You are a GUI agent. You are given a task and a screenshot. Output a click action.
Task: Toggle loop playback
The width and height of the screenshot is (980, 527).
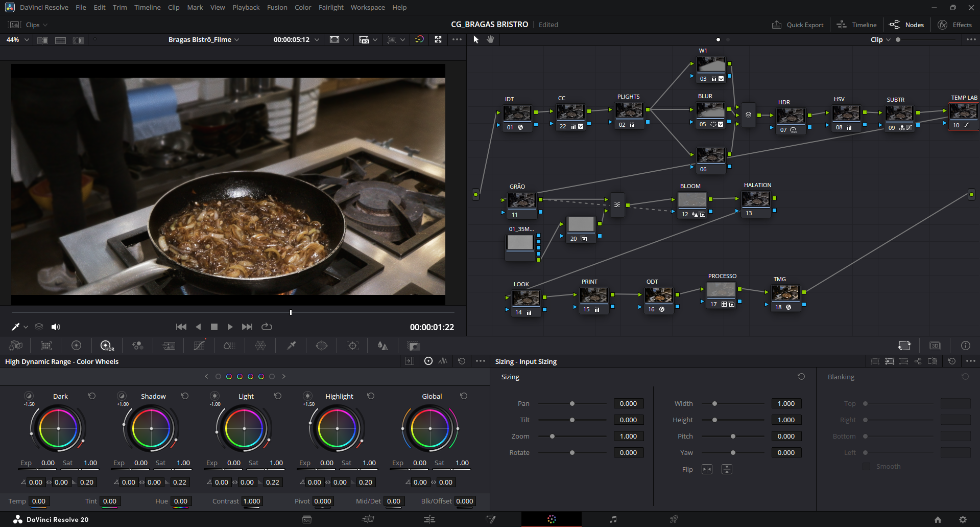267,327
